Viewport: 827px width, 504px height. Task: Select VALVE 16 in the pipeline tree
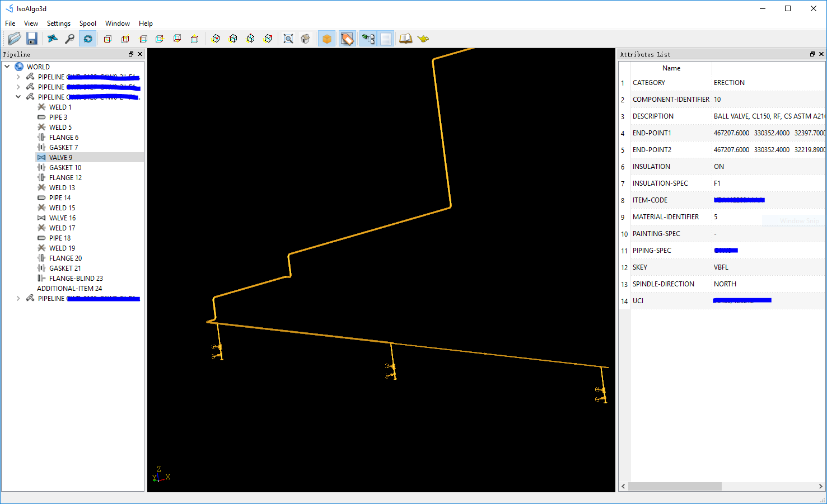62,218
